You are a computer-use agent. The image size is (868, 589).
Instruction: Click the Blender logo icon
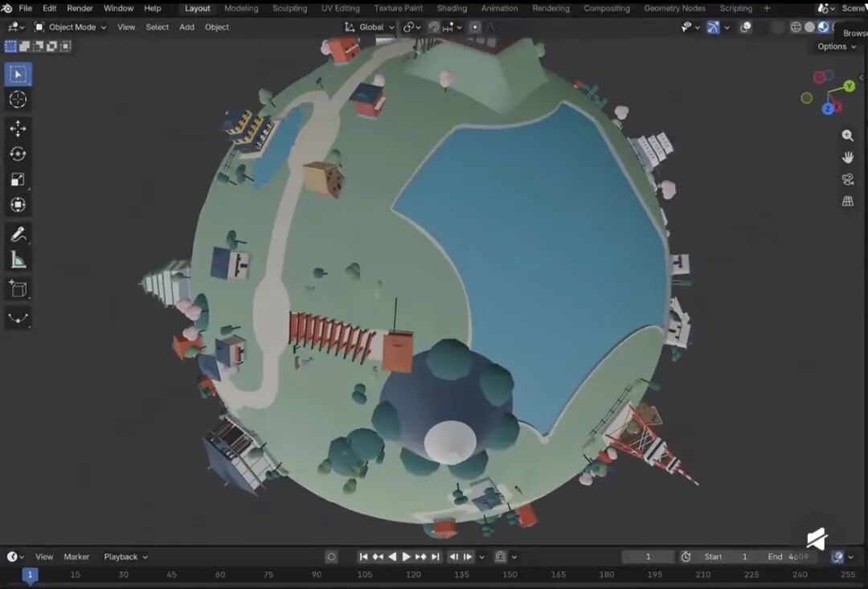tap(6, 8)
